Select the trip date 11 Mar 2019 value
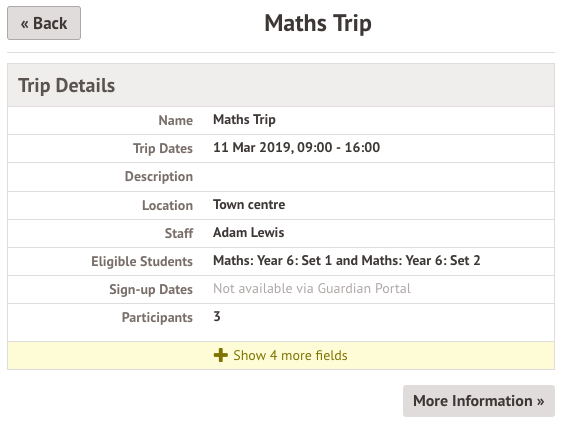Viewport: 568px width, 425px height. coord(296,147)
